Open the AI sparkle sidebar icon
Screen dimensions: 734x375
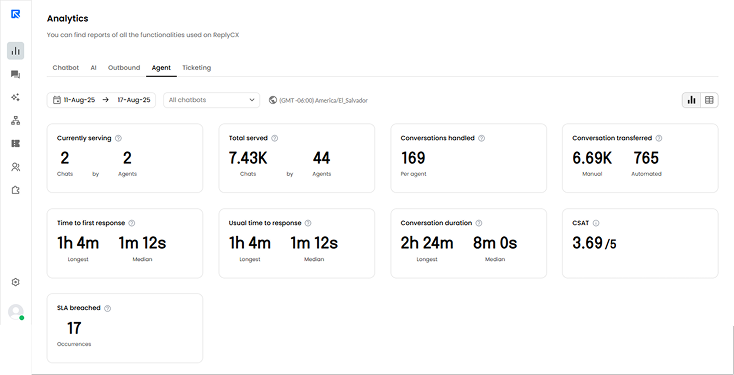[15, 97]
